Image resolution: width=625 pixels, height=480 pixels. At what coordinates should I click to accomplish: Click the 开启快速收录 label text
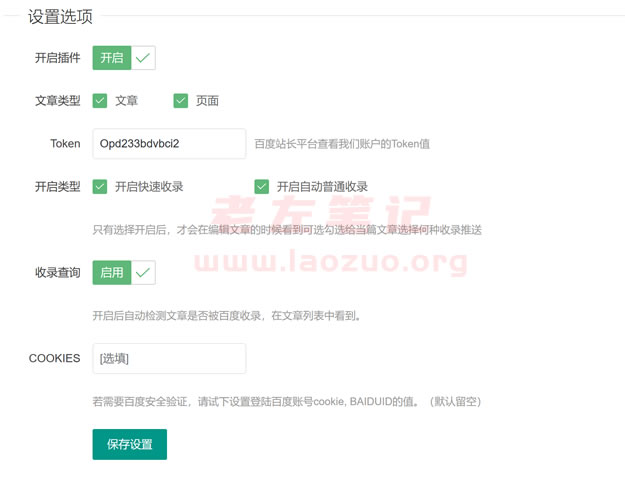(149, 187)
